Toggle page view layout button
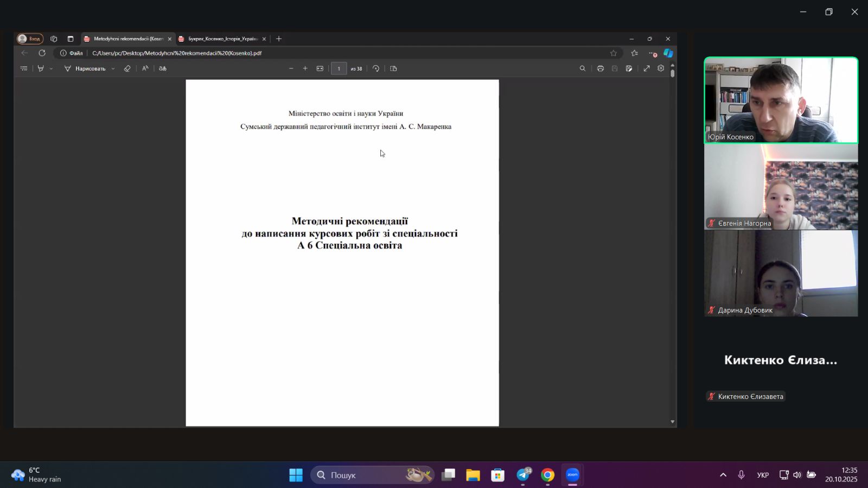The image size is (868, 488). pyautogui.click(x=393, y=68)
